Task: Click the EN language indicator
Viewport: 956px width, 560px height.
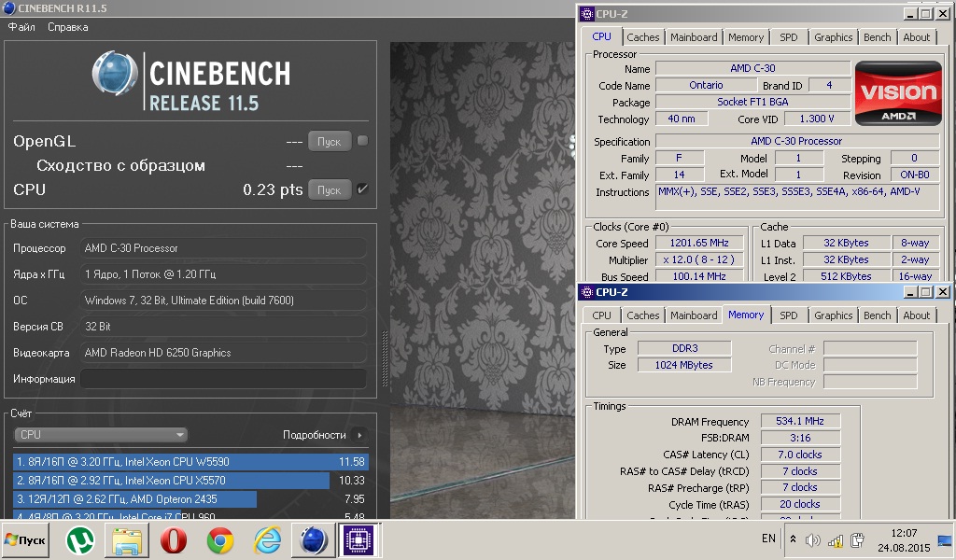Action: pyautogui.click(x=768, y=539)
